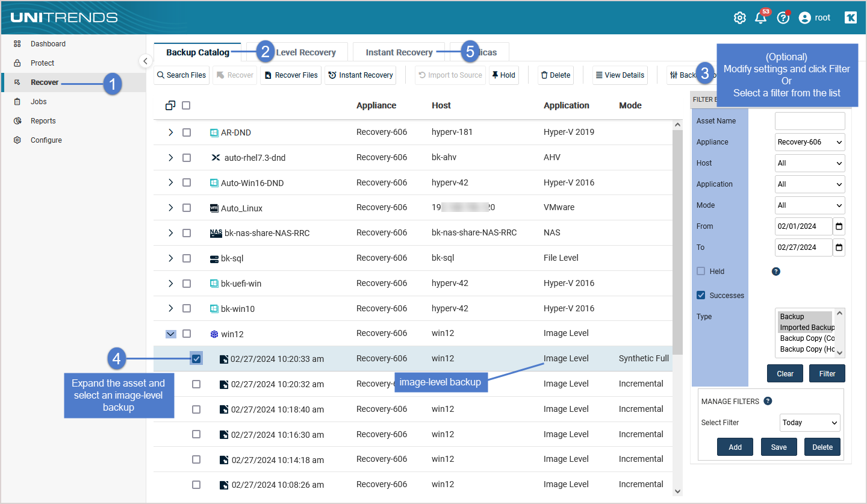Click the help icon next to Manage Filters
Viewport: 867px width, 504px height.
[768, 401]
